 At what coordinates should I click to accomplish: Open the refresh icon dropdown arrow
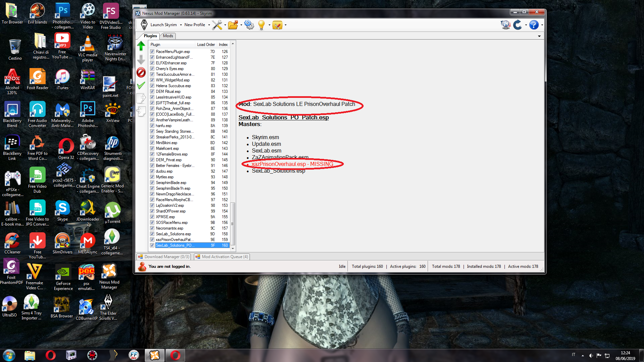tap(526, 25)
